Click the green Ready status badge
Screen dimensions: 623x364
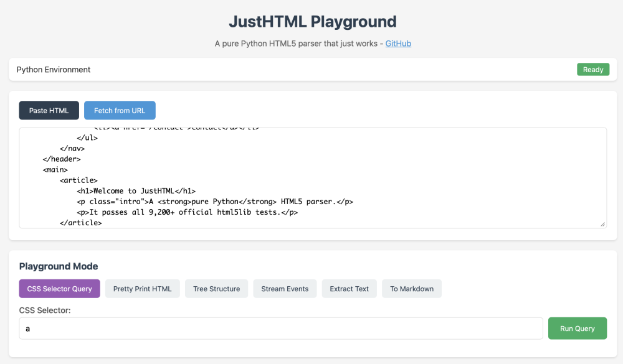click(592, 70)
